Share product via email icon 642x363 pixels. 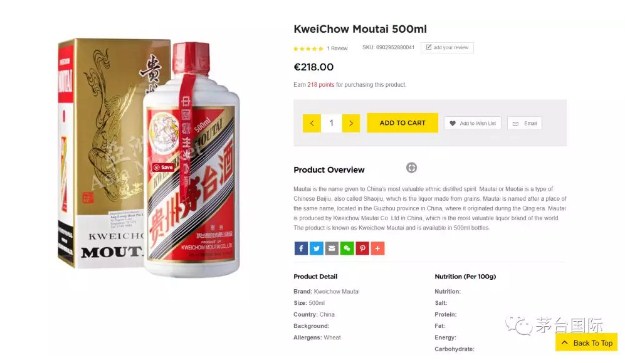pos(332,248)
